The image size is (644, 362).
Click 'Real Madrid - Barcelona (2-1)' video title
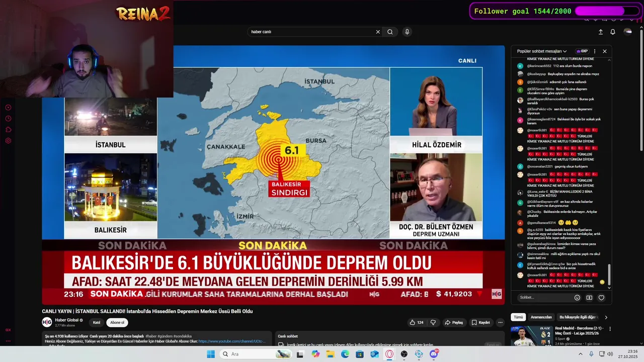tap(580, 330)
